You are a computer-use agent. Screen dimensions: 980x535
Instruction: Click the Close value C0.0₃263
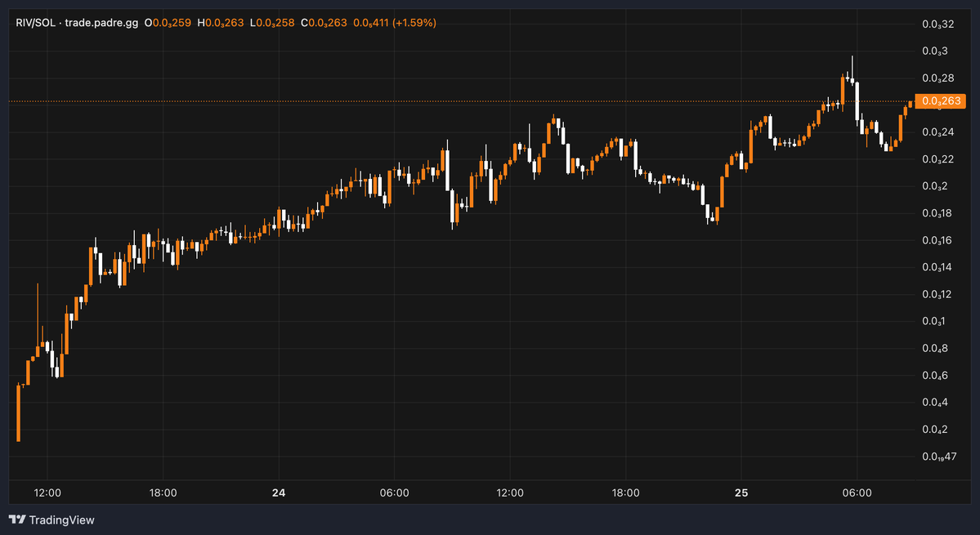tap(324, 23)
